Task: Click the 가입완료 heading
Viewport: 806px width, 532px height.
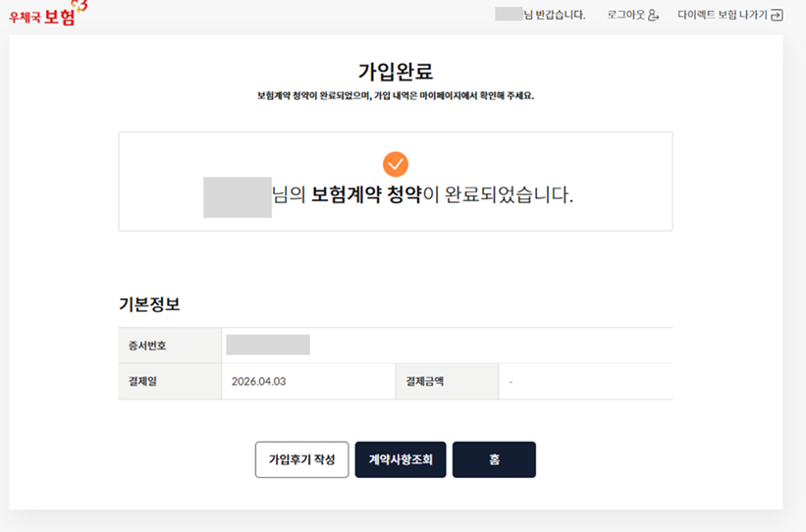Action: (x=396, y=72)
